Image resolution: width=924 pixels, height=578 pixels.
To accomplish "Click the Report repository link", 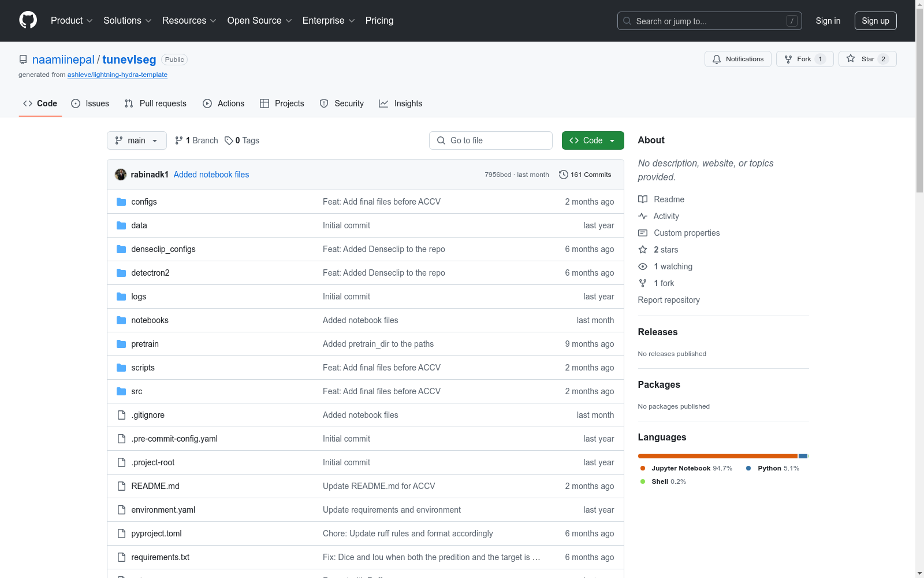I will tap(669, 300).
